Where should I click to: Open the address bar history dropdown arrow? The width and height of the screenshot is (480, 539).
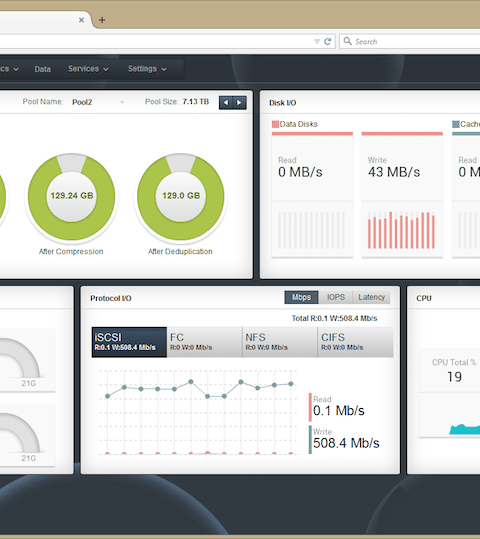coord(317,42)
